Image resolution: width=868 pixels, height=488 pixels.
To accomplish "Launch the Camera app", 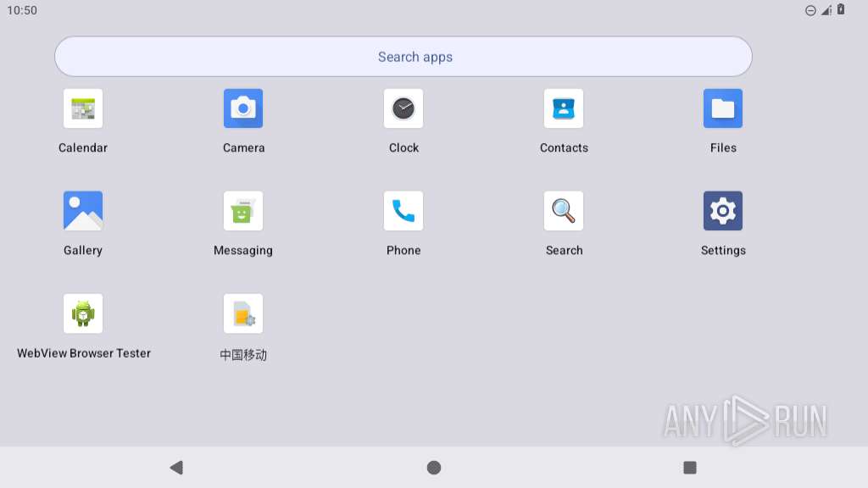I will click(x=243, y=108).
